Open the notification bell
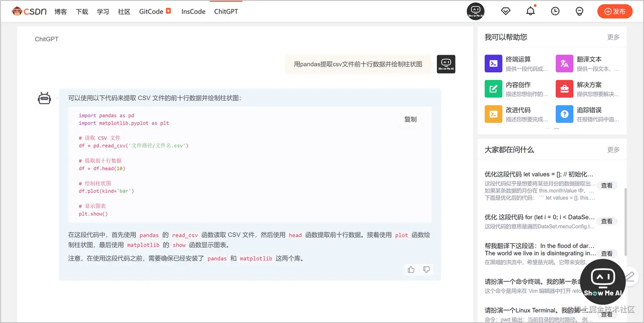 pyautogui.click(x=530, y=11)
